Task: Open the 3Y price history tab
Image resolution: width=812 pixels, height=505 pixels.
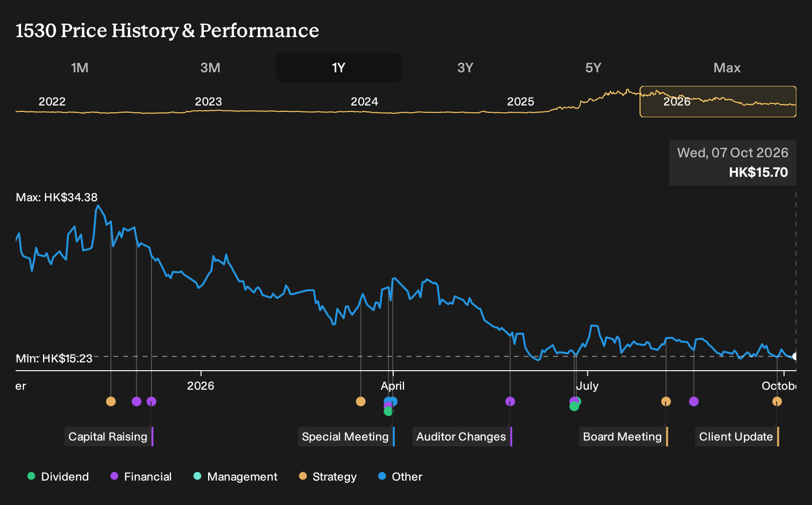Action: pyautogui.click(x=465, y=67)
